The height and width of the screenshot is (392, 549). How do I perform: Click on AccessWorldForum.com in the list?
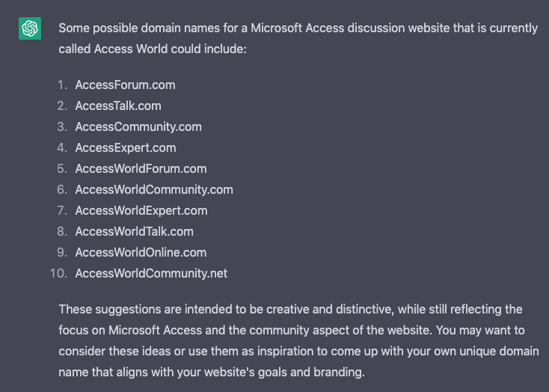141,168
